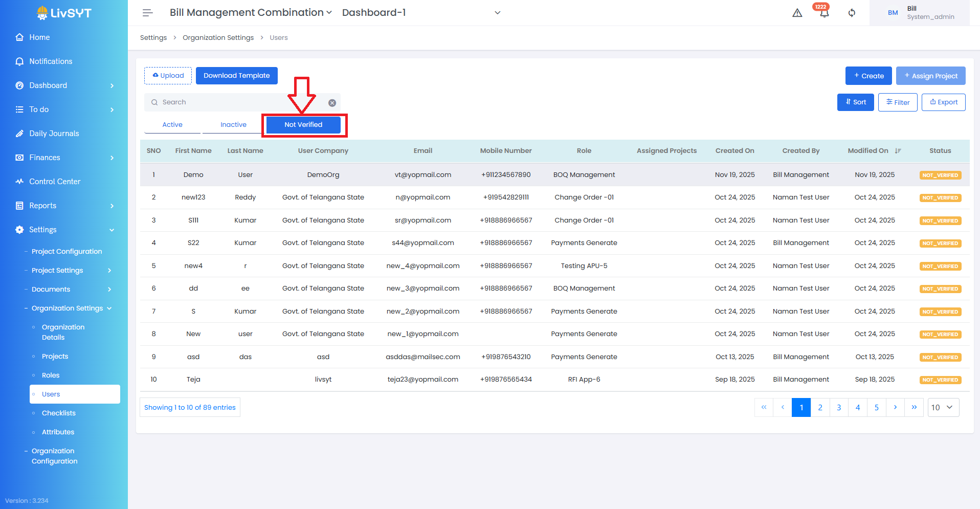Go to next page using arrow
This screenshot has height=509, width=980.
tap(895, 408)
